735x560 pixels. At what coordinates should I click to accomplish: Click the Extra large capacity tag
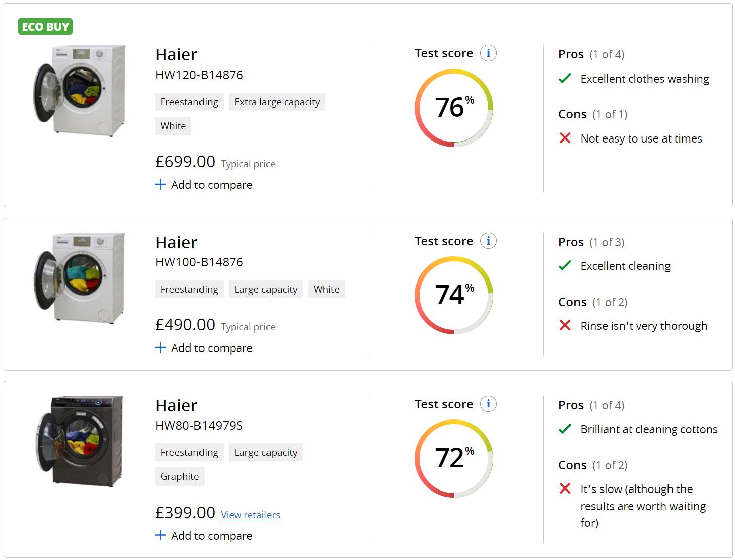pyautogui.click(x=277, y=102)
